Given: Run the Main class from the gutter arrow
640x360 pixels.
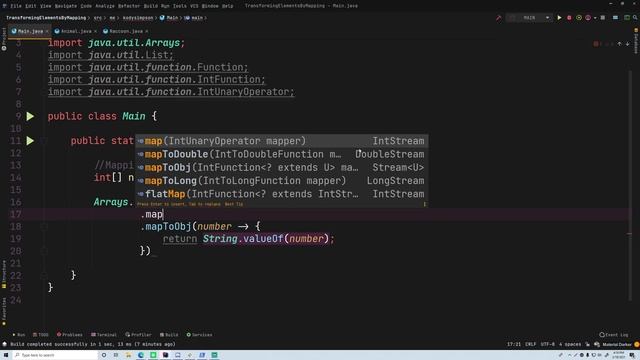Looking at the screenshot, I should 30,116.
